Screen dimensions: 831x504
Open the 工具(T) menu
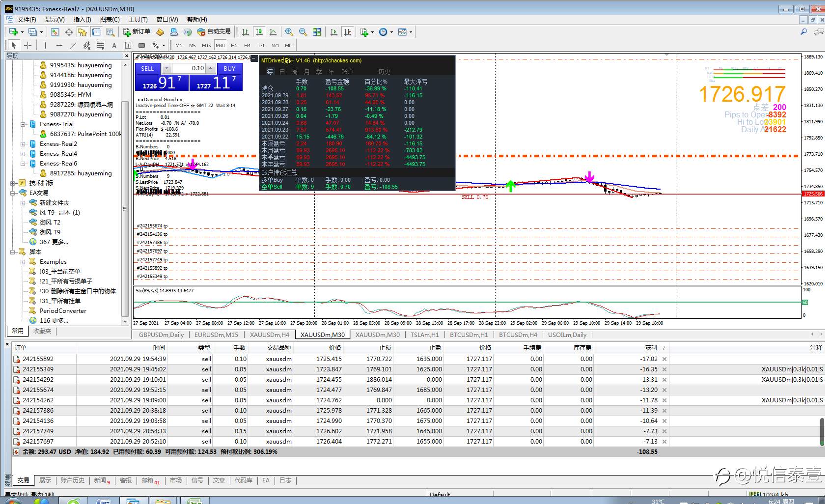tap(138, 19)
